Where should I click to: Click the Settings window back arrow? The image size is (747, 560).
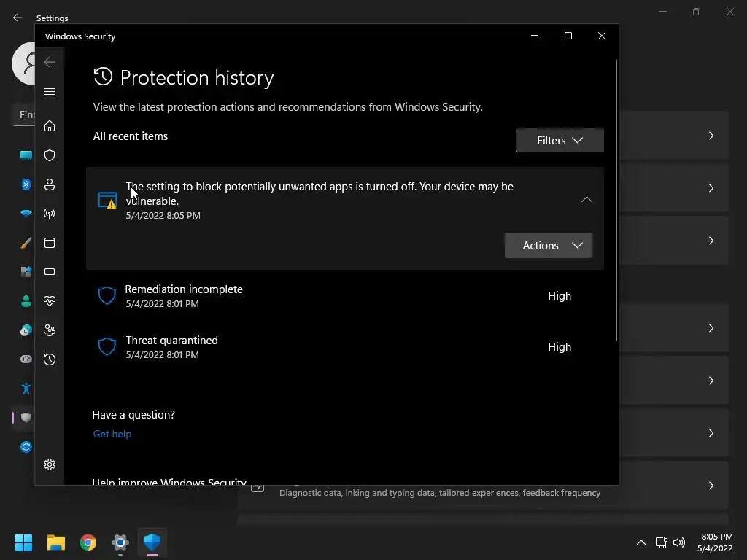tap(18, 17)
